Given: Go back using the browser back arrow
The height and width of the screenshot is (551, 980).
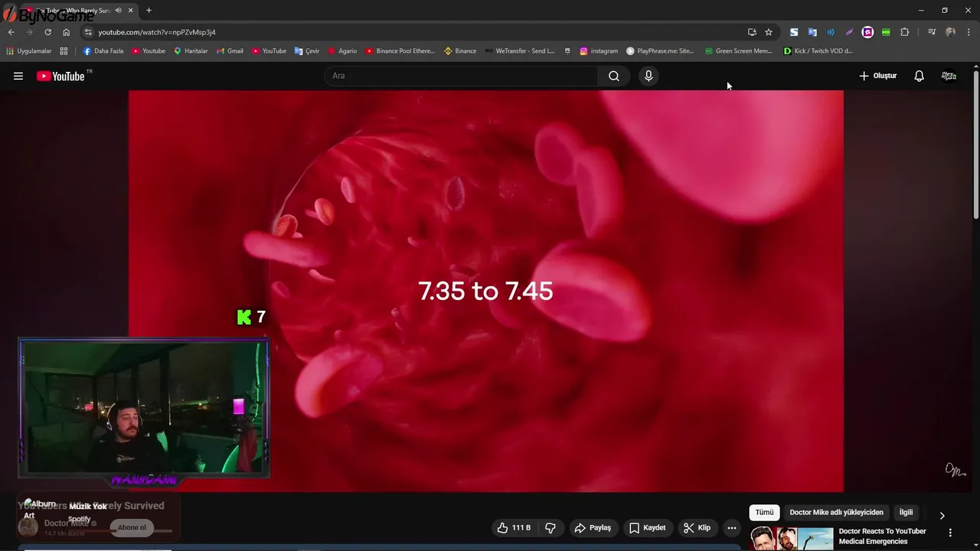Looking at the screenshot, I should (x=11, y=32).
